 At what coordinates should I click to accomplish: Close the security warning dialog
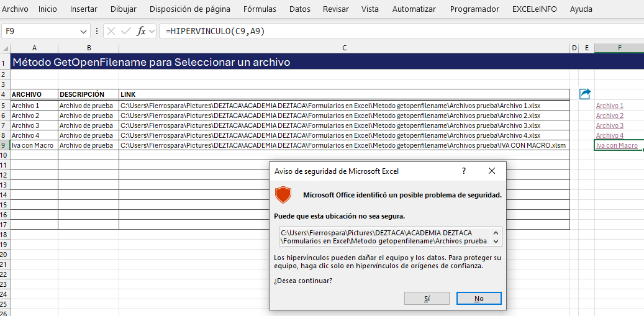point(492,171)
